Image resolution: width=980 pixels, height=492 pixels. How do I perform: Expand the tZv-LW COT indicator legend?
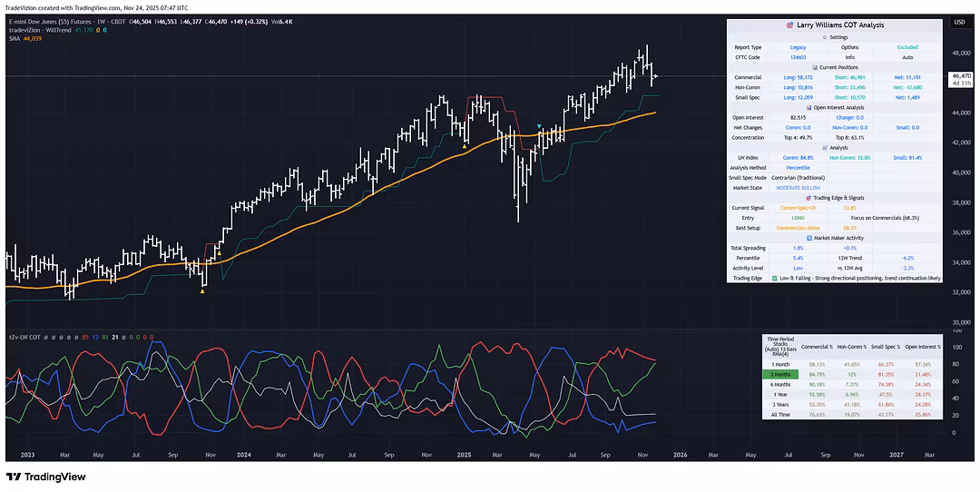pyautogui.click(x=24, y=336)
